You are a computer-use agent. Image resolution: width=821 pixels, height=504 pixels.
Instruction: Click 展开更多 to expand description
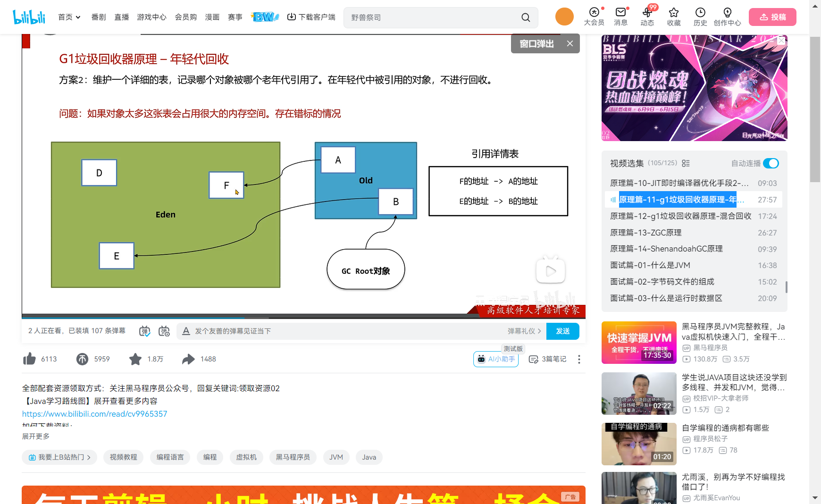pyautogui.click(x=35, y=436)
